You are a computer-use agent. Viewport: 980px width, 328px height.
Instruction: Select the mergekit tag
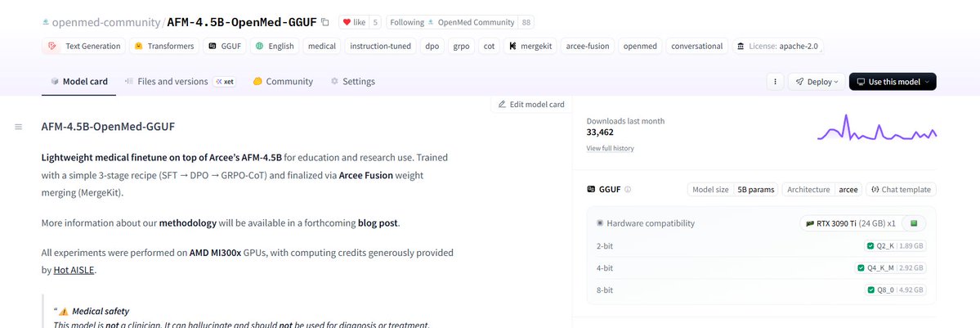click(530, 47)
